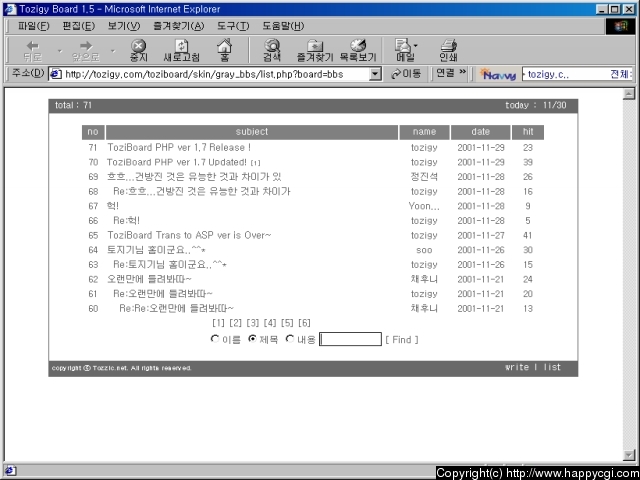The height and width of the screenshot is (480, 640).
Task: Click the 'hit' column header
Action: tap(528, 132)
